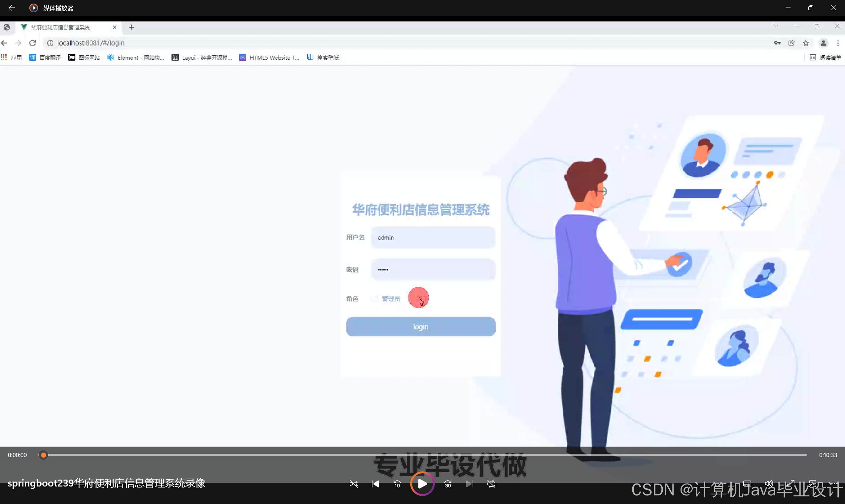The image size is (845, 504).
Task: Click the bookmark star icon
Action: [x=806, y=43]
